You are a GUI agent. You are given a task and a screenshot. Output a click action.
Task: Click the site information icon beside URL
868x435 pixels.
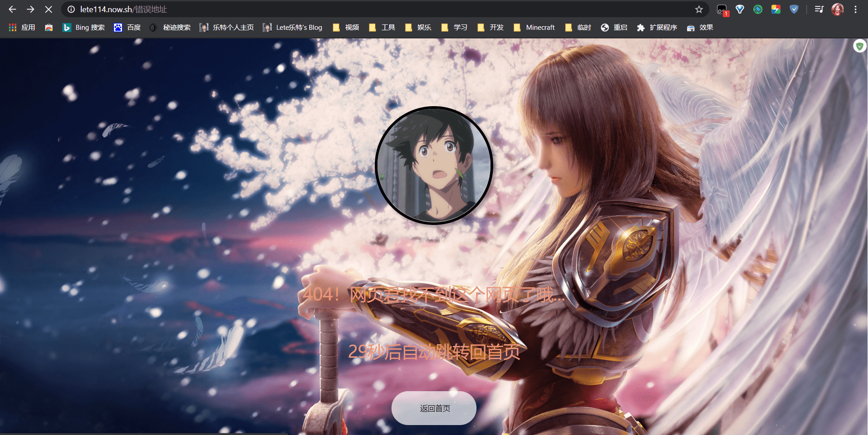tap(71, 9)
